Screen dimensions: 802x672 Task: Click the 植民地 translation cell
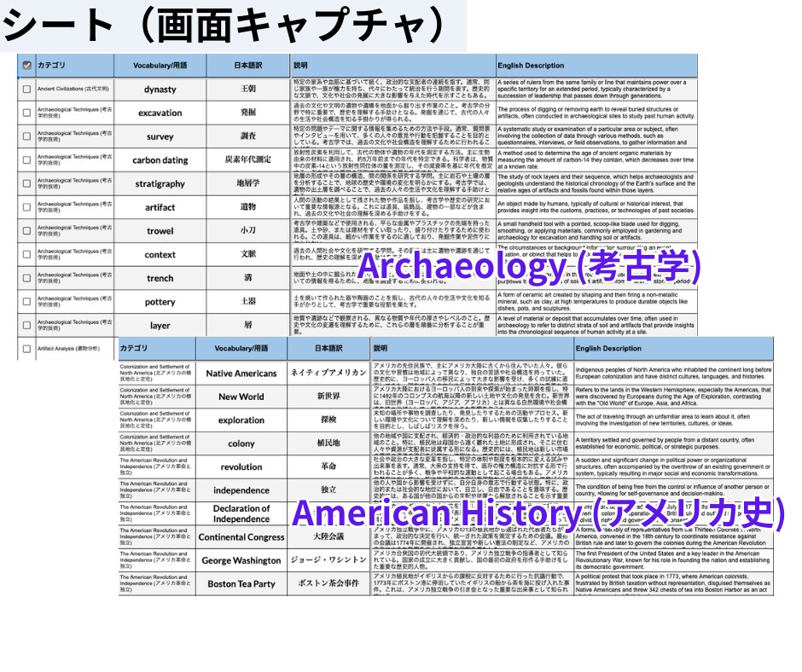coord(328,443)
